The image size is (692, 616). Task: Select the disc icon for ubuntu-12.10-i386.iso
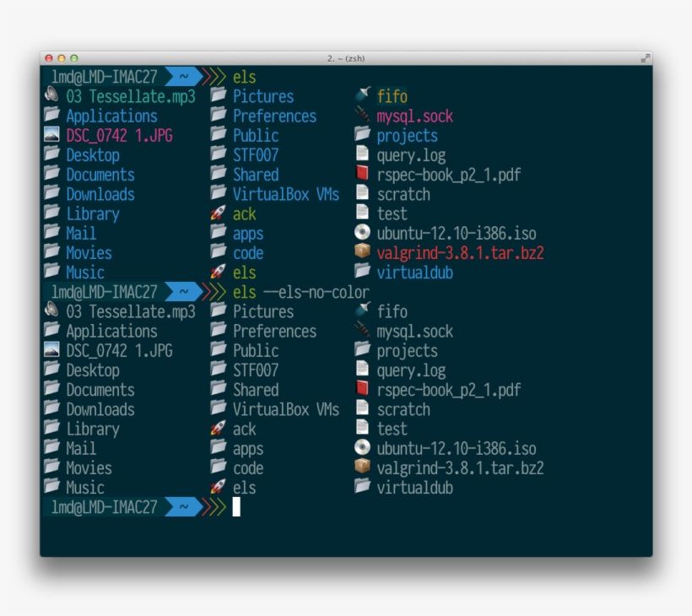[361, 233]
